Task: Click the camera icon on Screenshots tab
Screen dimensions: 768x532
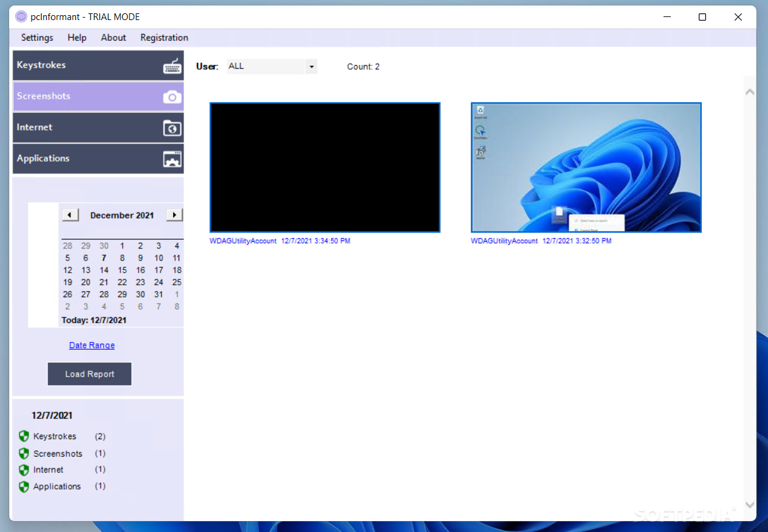Action: [x=173, y=97]
